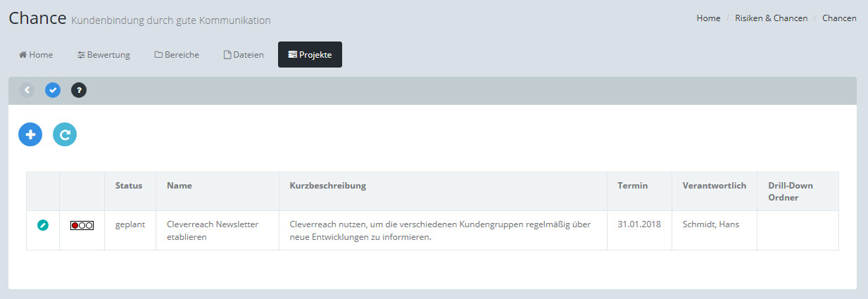
Task: Click the blue checkmark confirm icon
Action: pyautogui.click(x=53, y=90)
